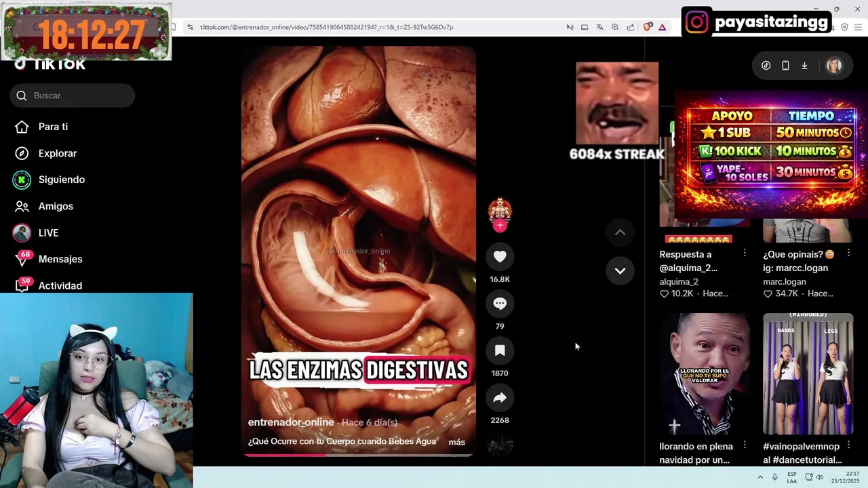Open more options for #vainopalvemnop video
This screenshot has width=868, height=488.
tap(848, 445)
